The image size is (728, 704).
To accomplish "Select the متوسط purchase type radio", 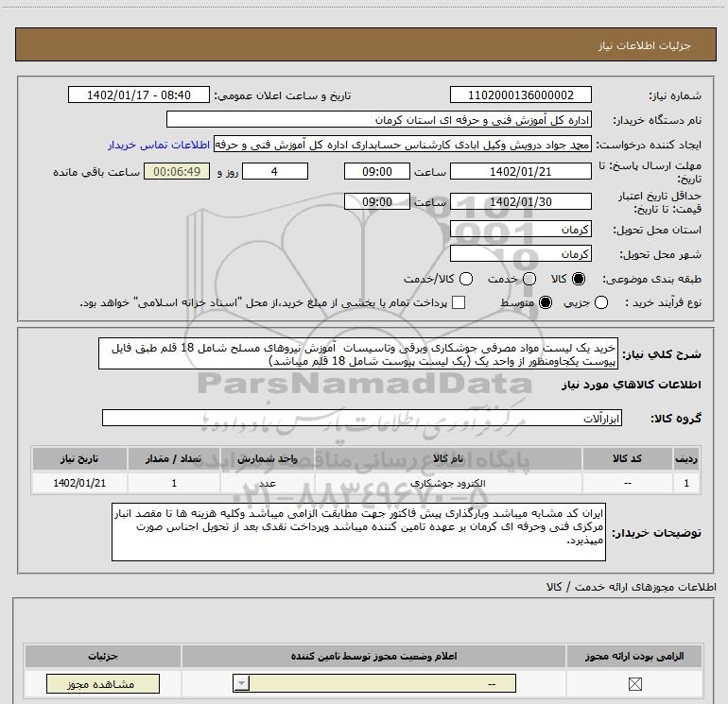I will click(546, 302).
